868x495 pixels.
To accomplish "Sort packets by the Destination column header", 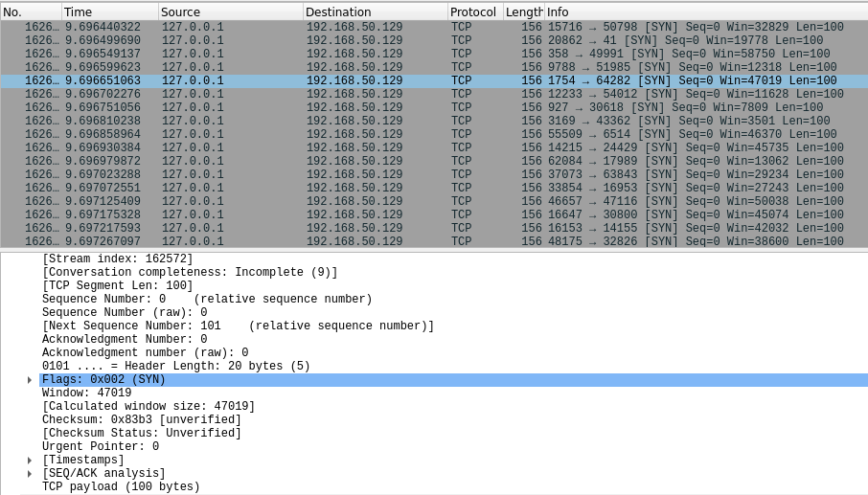I will [376, 11].
